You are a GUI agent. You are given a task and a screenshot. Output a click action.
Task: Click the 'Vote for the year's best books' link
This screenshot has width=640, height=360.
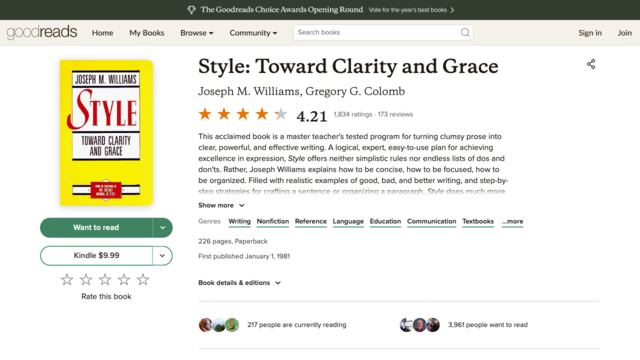point(407,10)
